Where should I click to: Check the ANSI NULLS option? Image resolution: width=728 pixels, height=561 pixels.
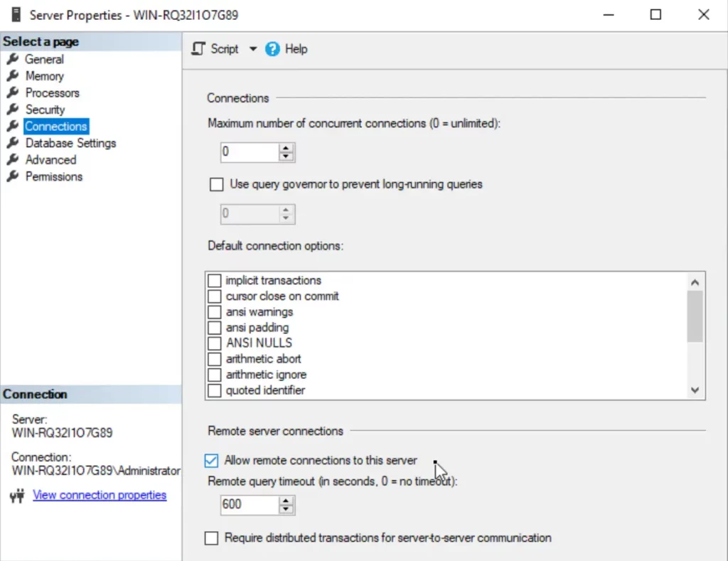click(214, 343)
